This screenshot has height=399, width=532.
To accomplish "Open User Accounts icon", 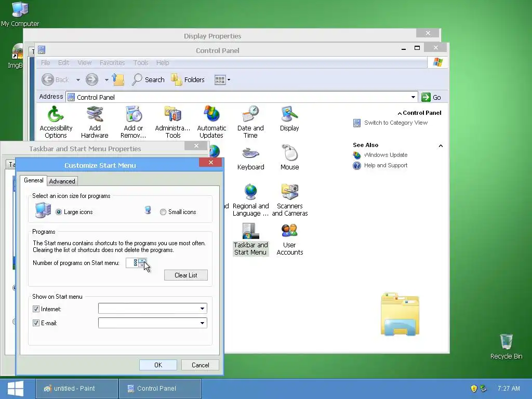I will 290,239.
